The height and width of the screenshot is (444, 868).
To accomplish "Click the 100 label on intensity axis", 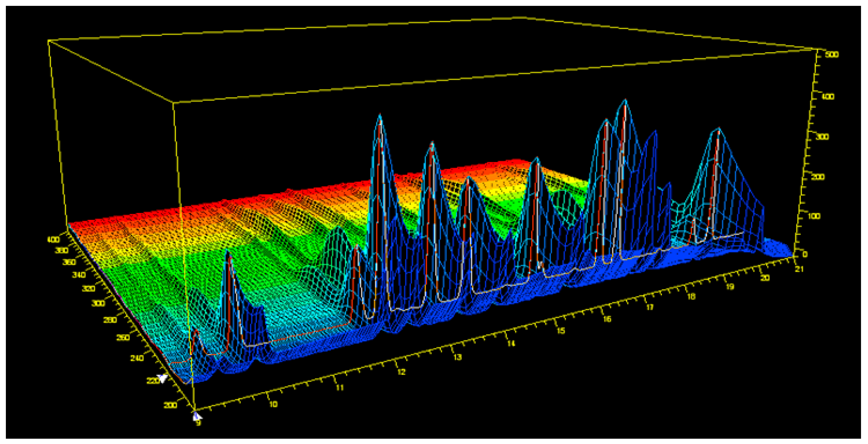I will click(x=814, y=216).
